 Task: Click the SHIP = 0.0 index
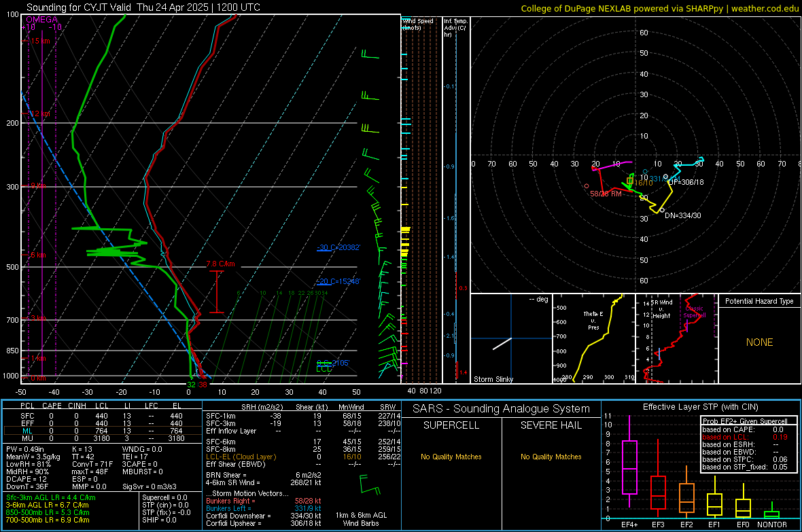[x=159, y=520]
